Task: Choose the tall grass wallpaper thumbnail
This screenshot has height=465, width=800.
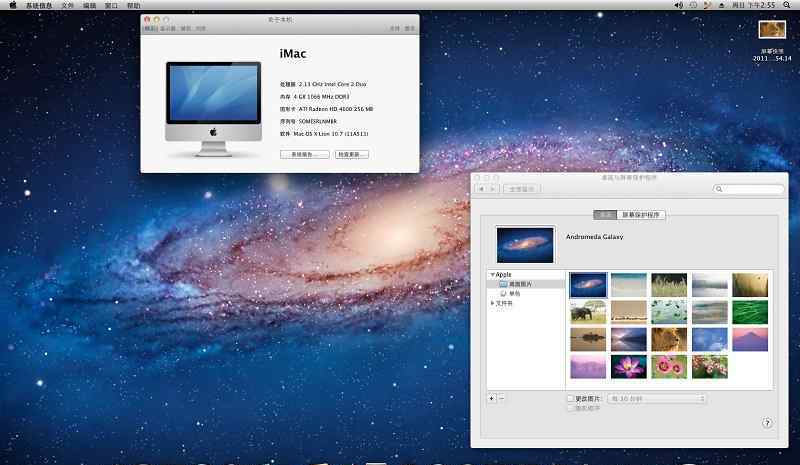Action: (x=669, y=285)
